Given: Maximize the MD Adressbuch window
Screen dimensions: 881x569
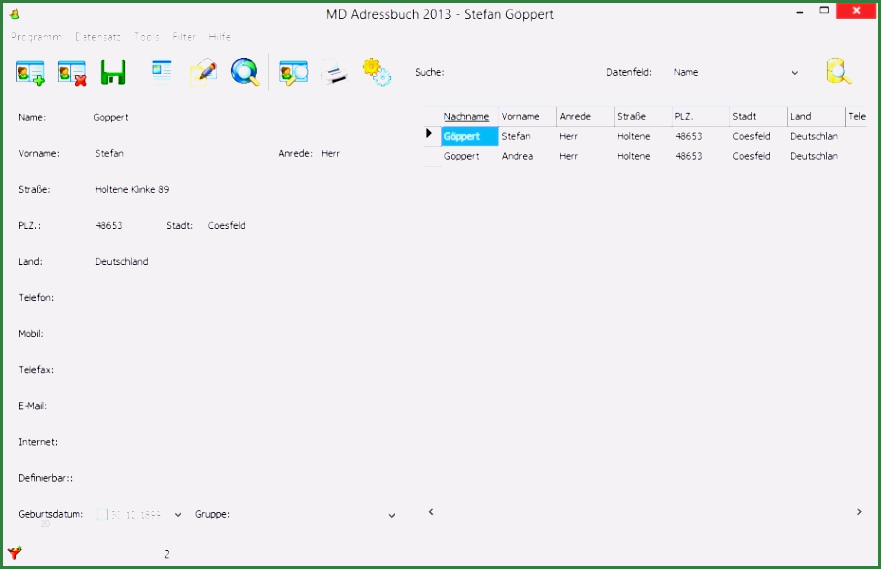Looking at the screenshot, I should [x=824, y=11].
